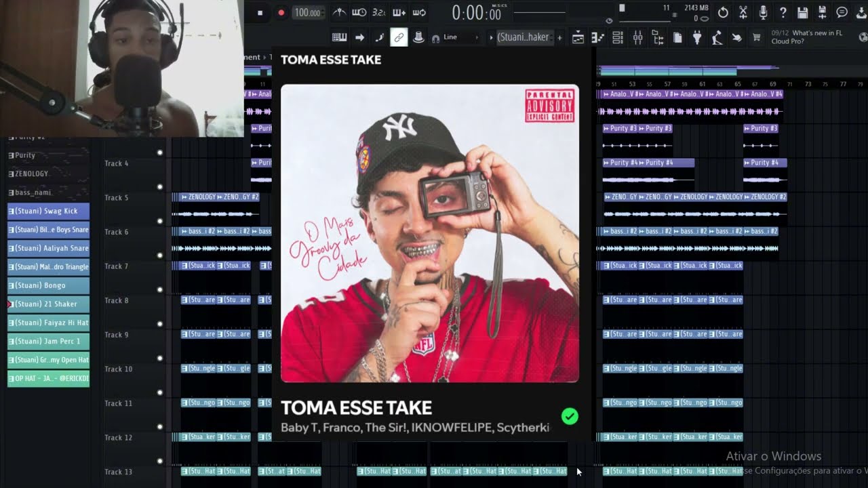Select (Stuani) Bongo pattern
The width and height of the screenshot is (868, 488).
pos(48,285)
